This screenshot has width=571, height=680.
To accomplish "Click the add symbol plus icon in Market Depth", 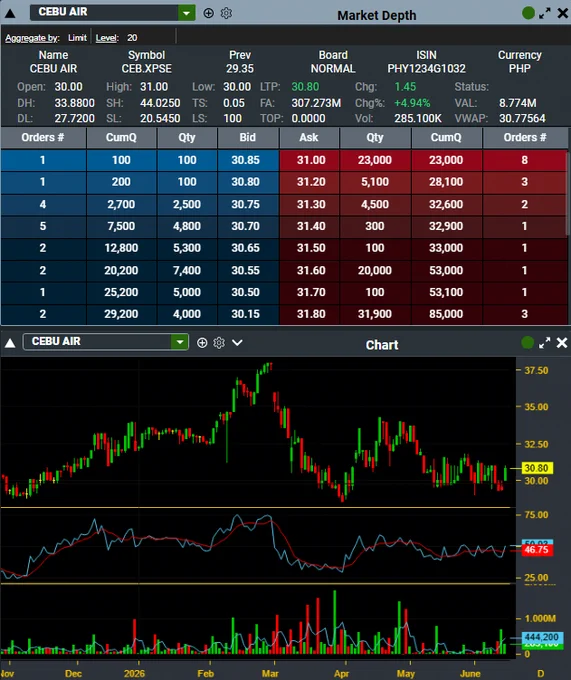I will coord(209,13).
